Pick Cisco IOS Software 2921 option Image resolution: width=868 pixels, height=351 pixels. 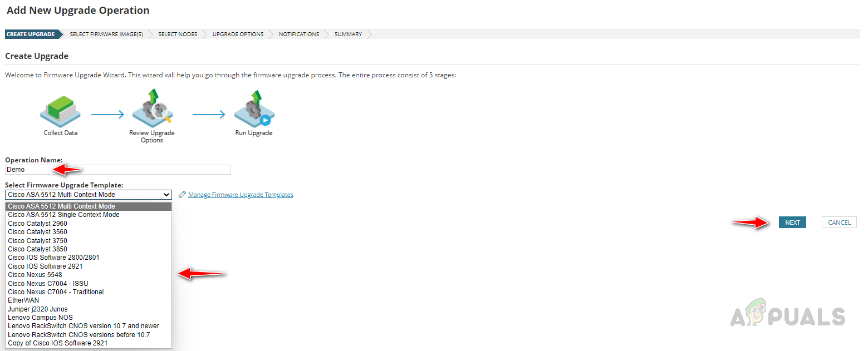click(89, 266)
